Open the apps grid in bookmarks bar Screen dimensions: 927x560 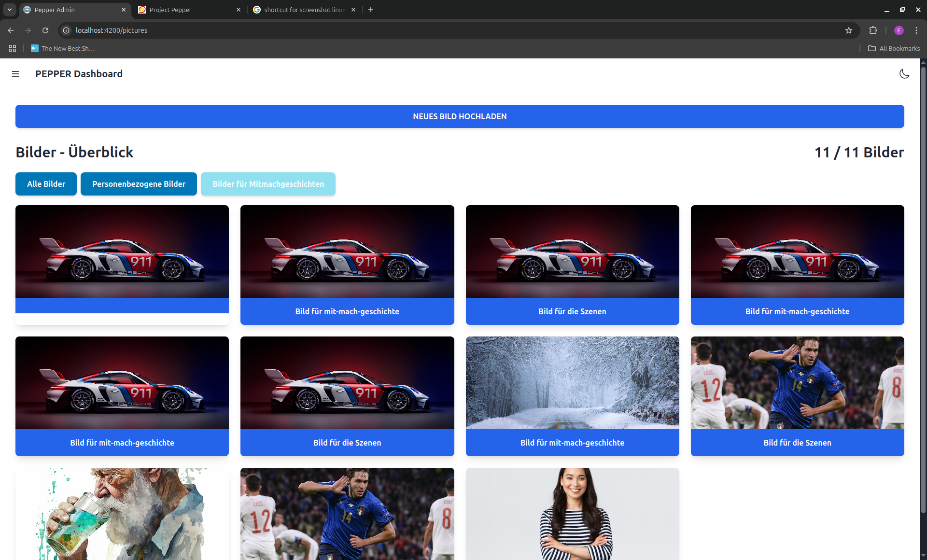pyautogui.click(x=13, y=48)
